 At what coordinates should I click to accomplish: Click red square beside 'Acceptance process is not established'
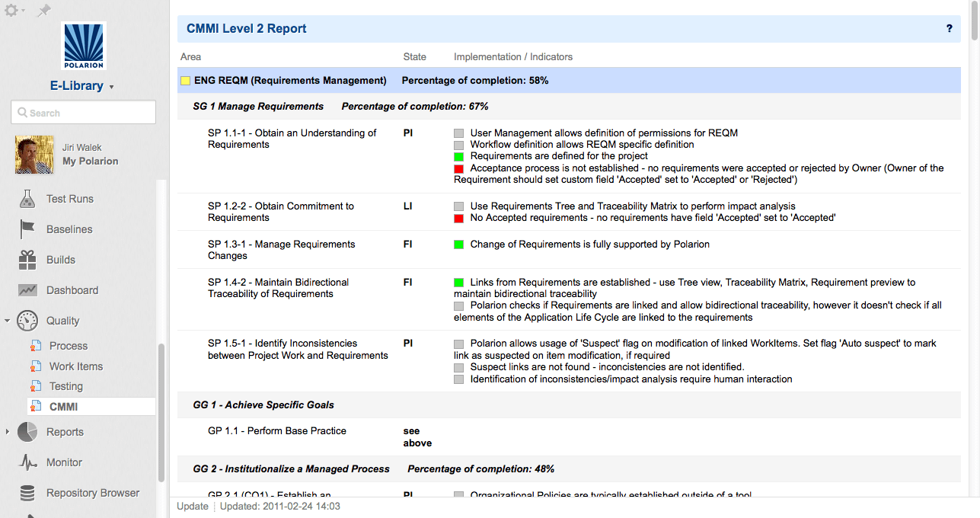(x=458, y=168)
